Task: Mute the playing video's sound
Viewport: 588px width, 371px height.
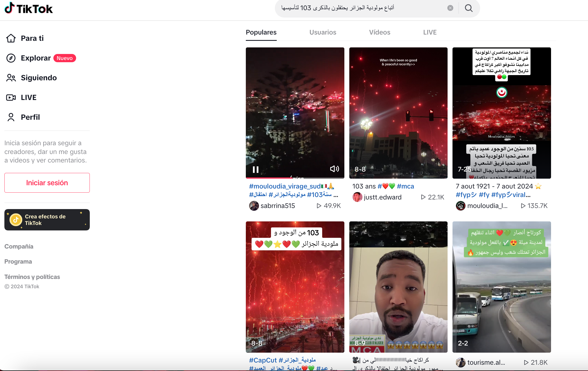Action: [x=334, y=169]
